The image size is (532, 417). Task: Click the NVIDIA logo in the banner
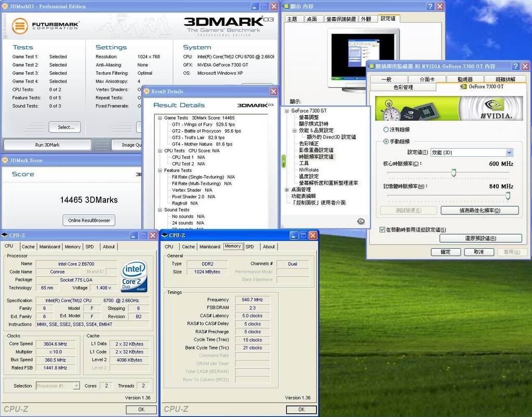pos(496,109)
